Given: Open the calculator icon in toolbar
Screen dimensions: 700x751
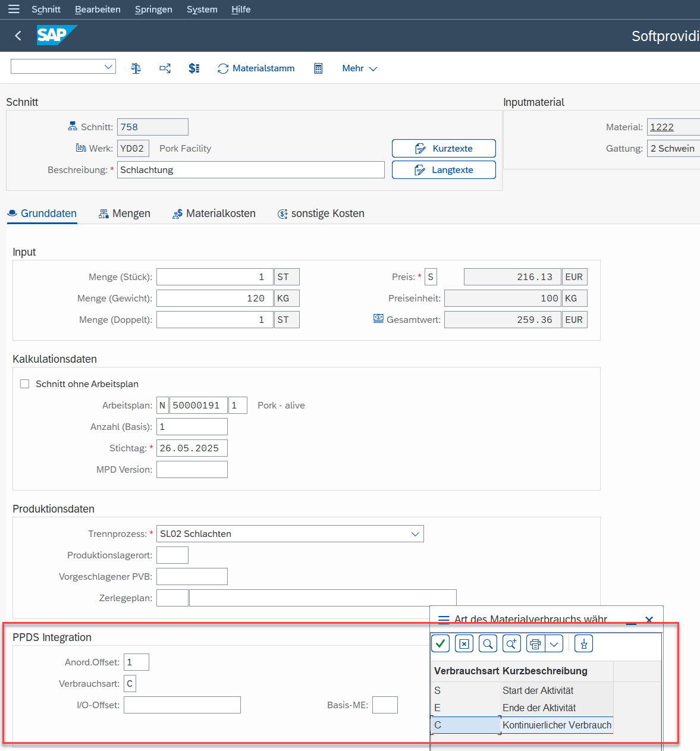Looking at the screenshot, I should [318, 68].
